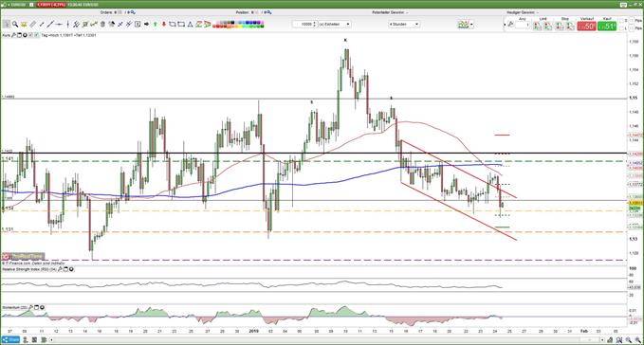Click the 1,15 price axis label
This screenshot has height=345, width=644.
point(634,98)
